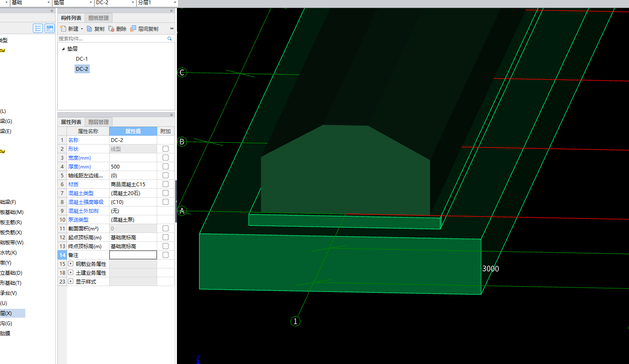Collapse the 垫层 tree node

pyautogui.click(x=63, y=49)
